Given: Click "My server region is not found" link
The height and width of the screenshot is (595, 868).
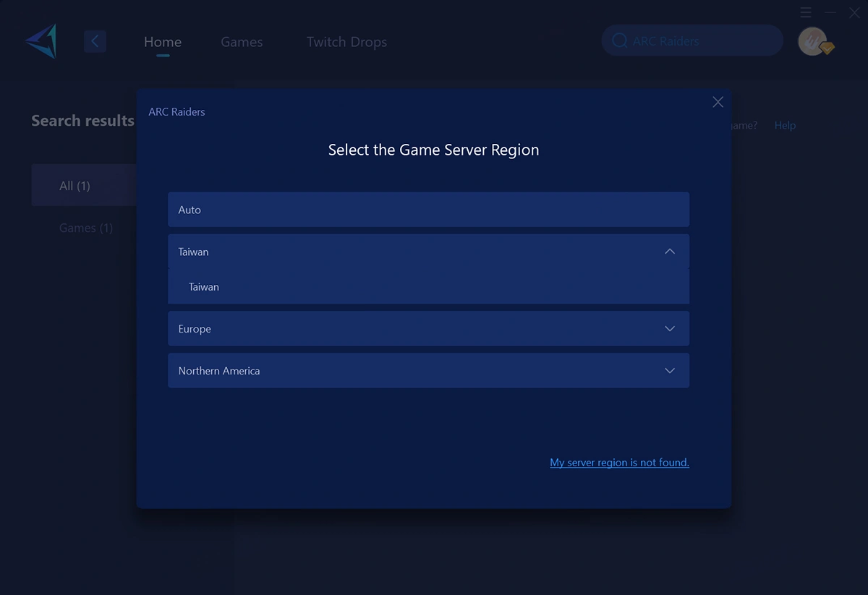Looking at the screenshot, I should 619,463.
